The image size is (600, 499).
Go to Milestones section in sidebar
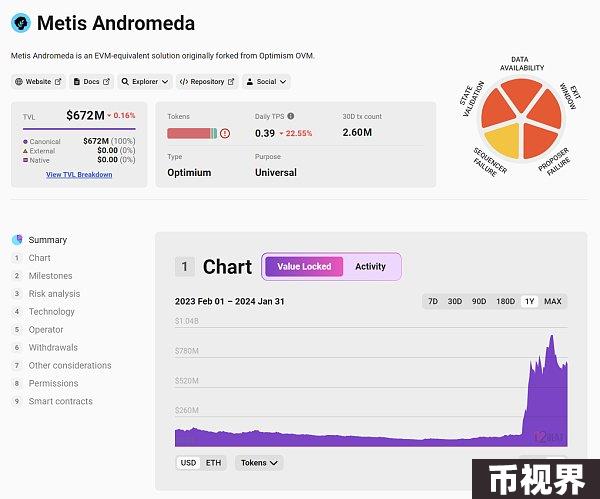click(50, 276)
